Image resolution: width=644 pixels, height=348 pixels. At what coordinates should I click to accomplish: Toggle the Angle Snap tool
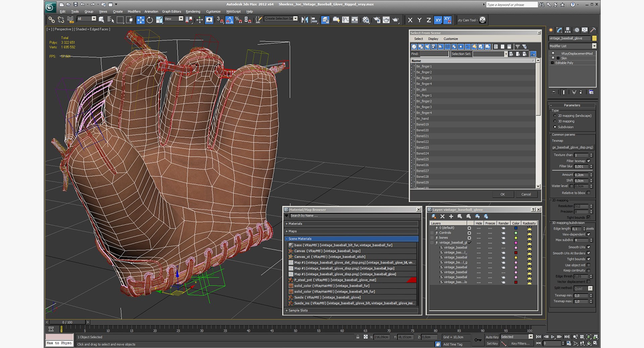(x=229, y=20)
